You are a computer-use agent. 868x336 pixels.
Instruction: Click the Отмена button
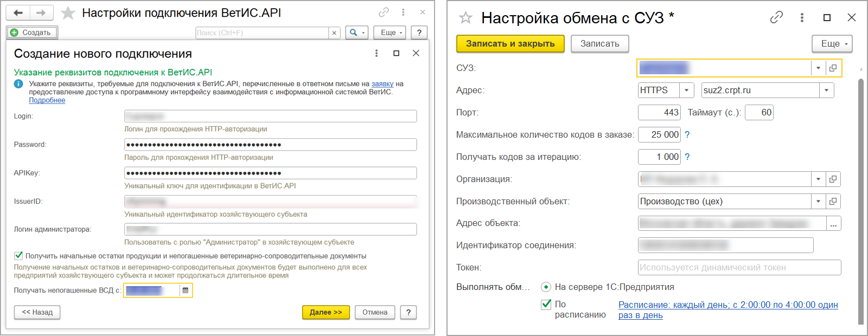pyautogui.click(x=375, y=312)
